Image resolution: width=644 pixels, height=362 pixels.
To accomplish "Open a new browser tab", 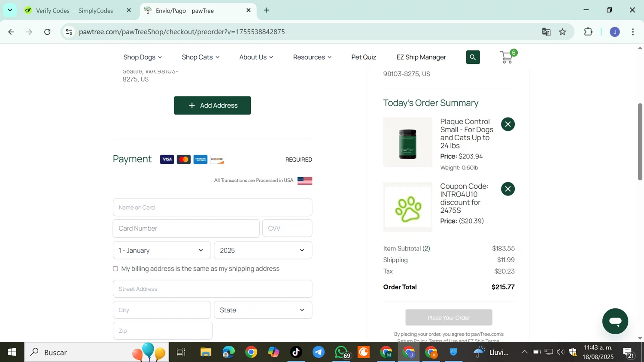I will 267,10.
